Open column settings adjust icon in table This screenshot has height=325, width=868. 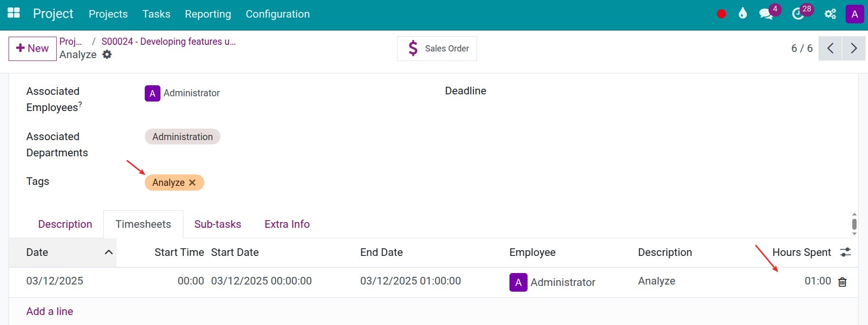pyautogui.click(x=845, y=252)
